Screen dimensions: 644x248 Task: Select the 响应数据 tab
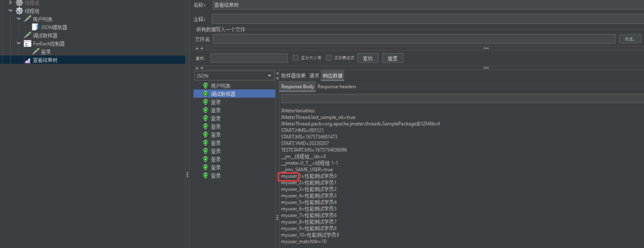333,76
